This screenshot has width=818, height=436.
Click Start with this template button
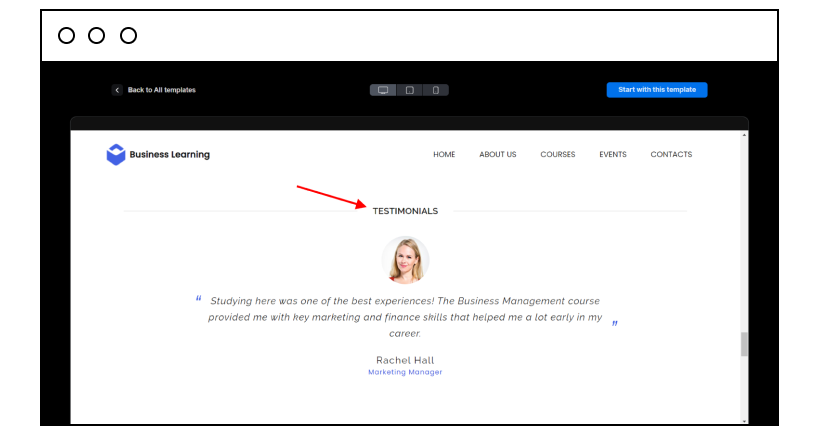pos(657,90)
